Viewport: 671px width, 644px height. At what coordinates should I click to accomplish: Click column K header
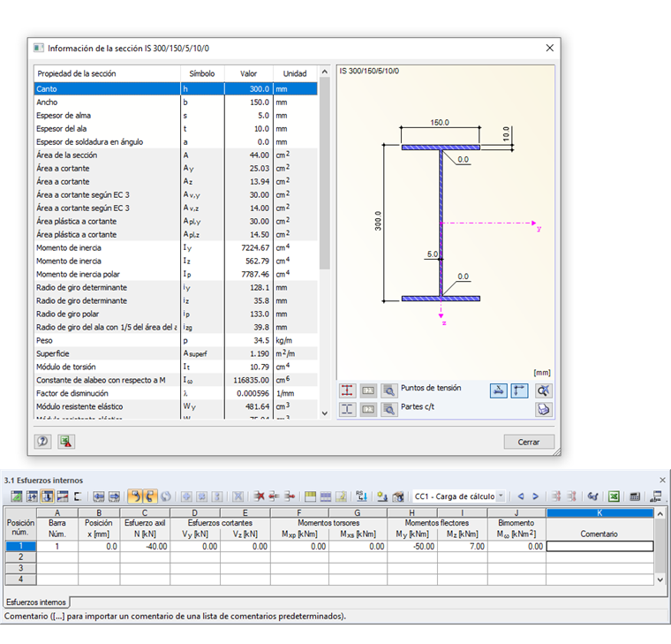pyautogui.click(x=599, y=513)
